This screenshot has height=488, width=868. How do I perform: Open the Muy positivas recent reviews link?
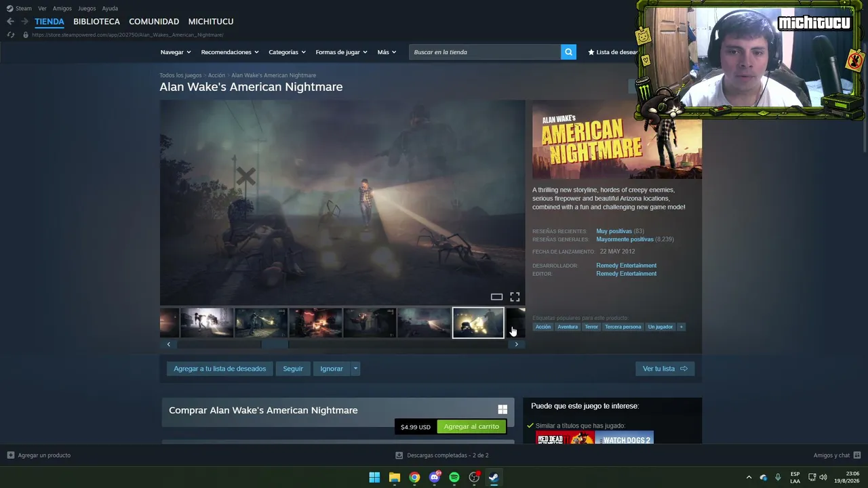coord(614,231)
